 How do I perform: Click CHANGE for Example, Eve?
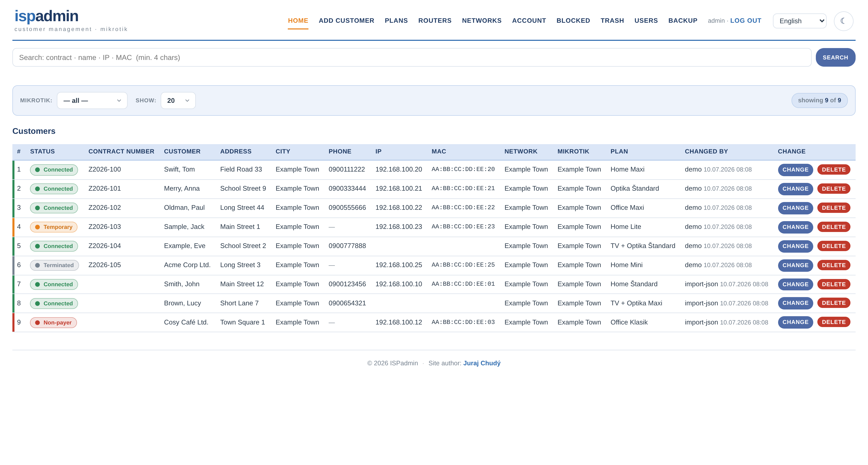[795, 246]
